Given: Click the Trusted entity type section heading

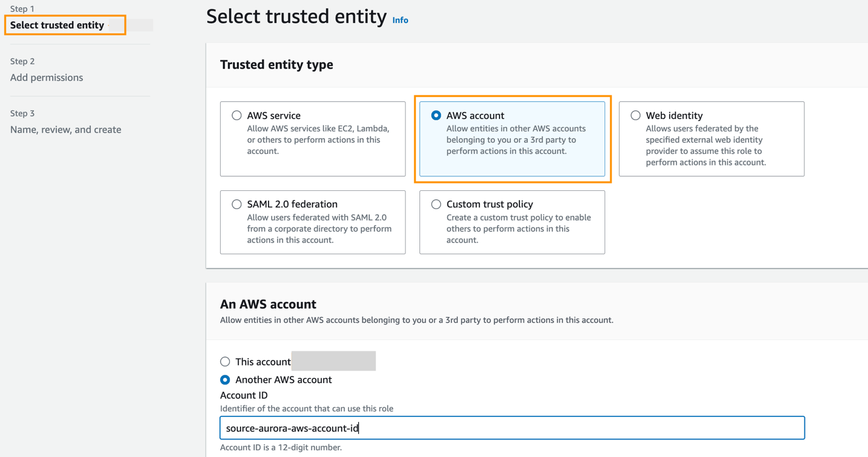Looking at the screenshot, I should (276, 65).
